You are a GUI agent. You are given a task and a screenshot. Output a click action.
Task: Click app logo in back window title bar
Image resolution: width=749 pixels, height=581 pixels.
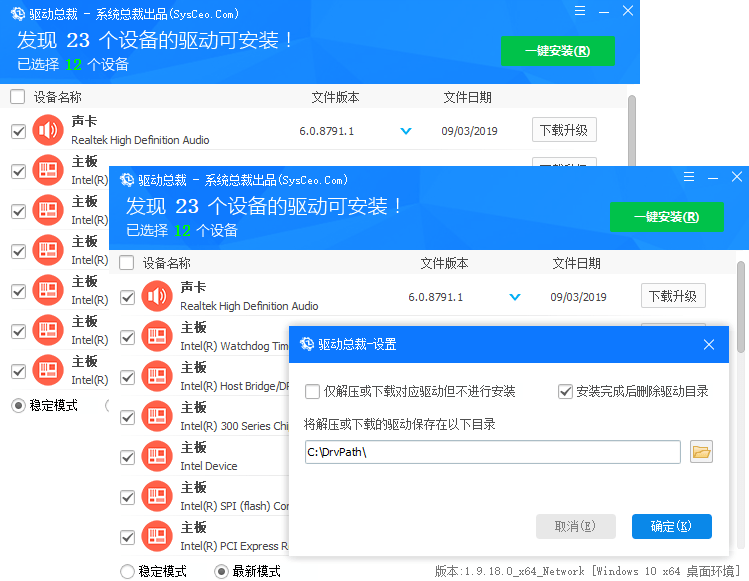click(x=18, y=14)
